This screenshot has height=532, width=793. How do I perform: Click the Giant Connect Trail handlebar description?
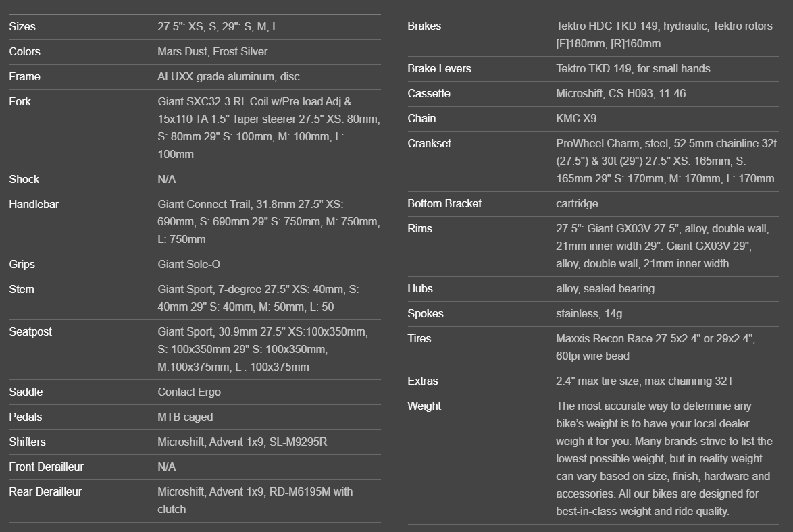pos(268,221)
